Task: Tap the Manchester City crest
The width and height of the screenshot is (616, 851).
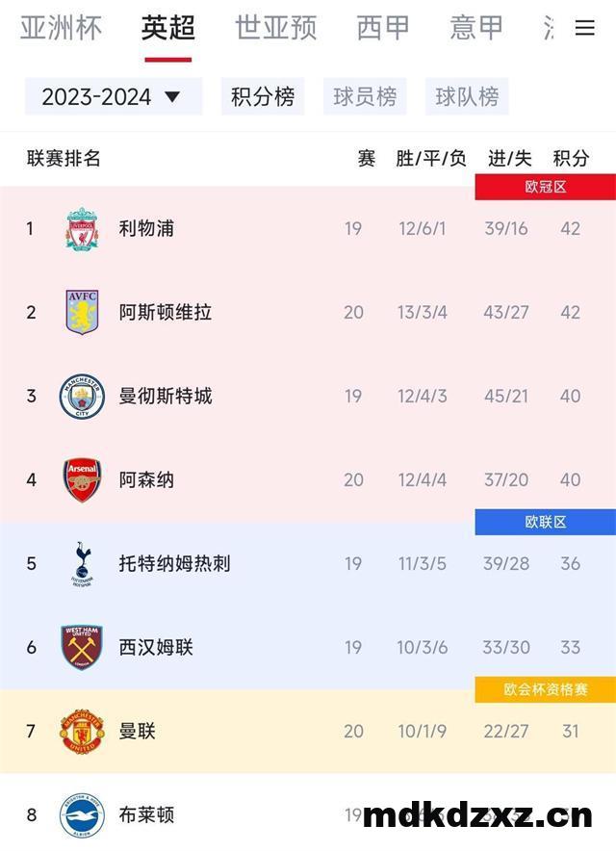Action: [82, 397]
